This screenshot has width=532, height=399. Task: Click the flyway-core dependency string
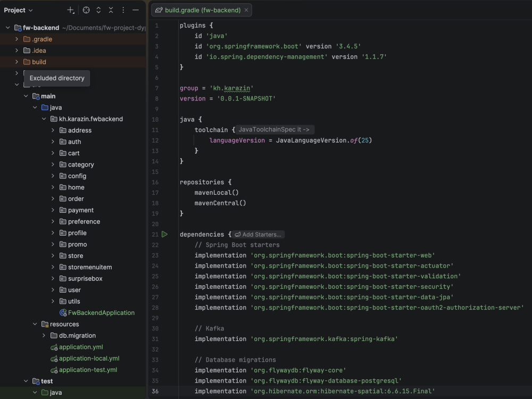pos(298,370)
